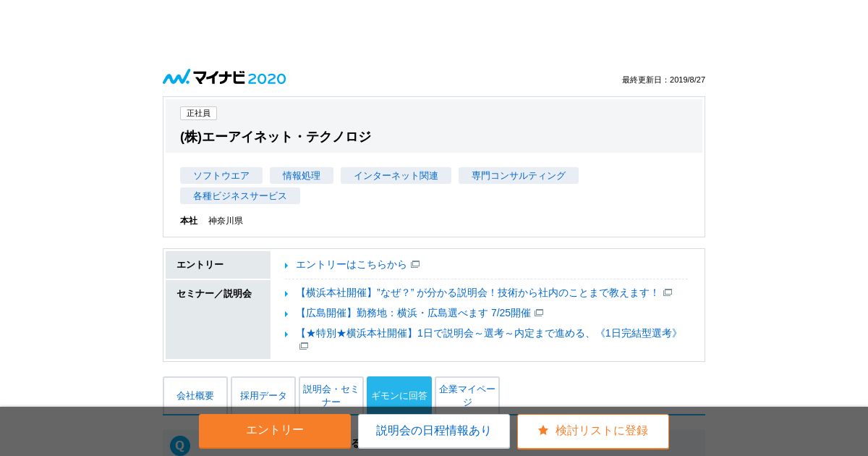This screenshot has width=868, height=456.
Task: Click the 情報処理 industry tag
Action: [302, 175]
